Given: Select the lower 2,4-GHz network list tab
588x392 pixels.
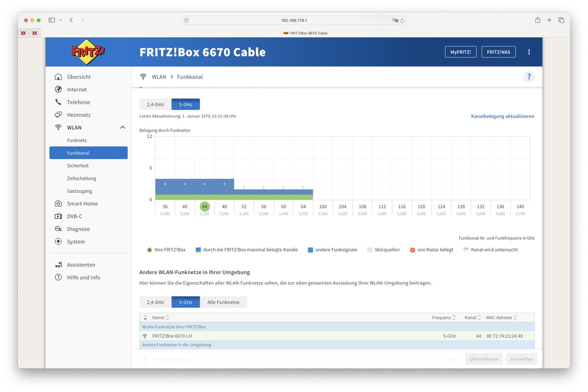Looking at the screenshot, I should (155, 302).
